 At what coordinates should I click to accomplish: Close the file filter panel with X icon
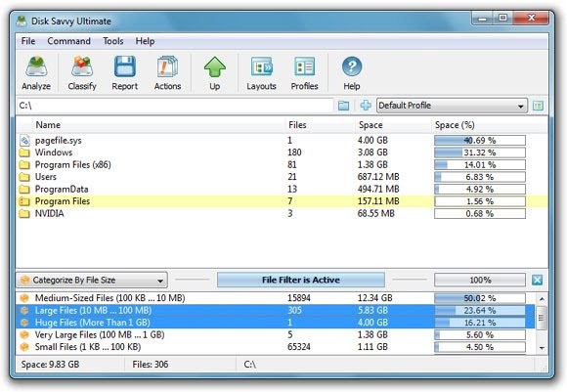click(x=538, y=280)
